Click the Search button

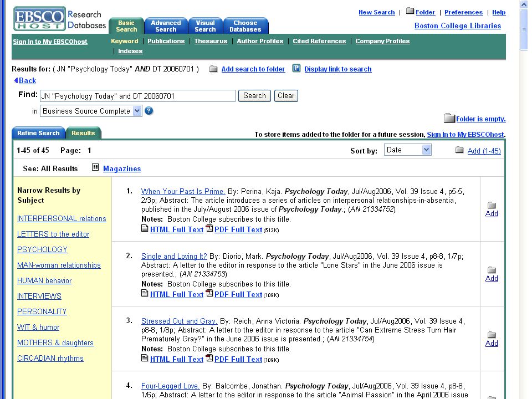pyautogui.click(x=254, y=96)
